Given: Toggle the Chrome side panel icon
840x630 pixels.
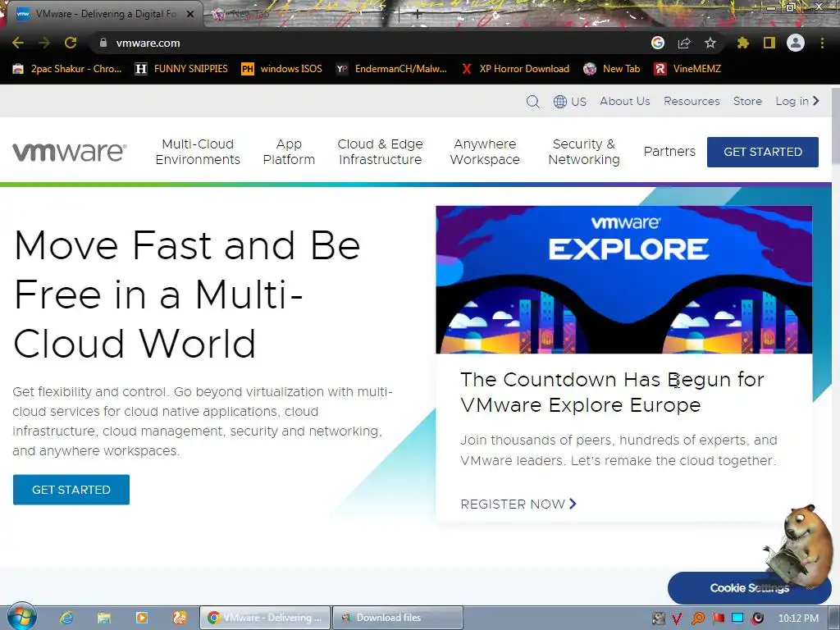Looking at the screenshot, I should [x=769, y=43].
